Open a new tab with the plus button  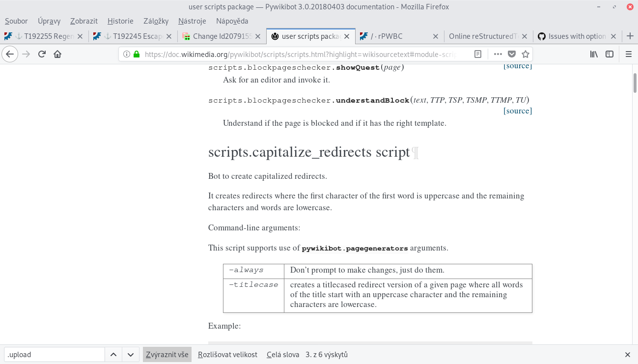pyautogui.click(x=630, y=36)
